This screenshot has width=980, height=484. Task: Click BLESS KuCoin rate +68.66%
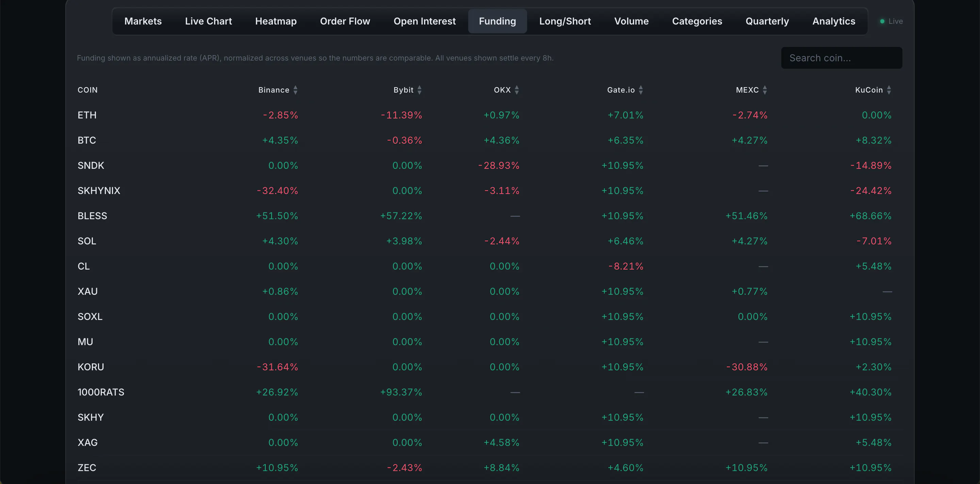point(870,216)
